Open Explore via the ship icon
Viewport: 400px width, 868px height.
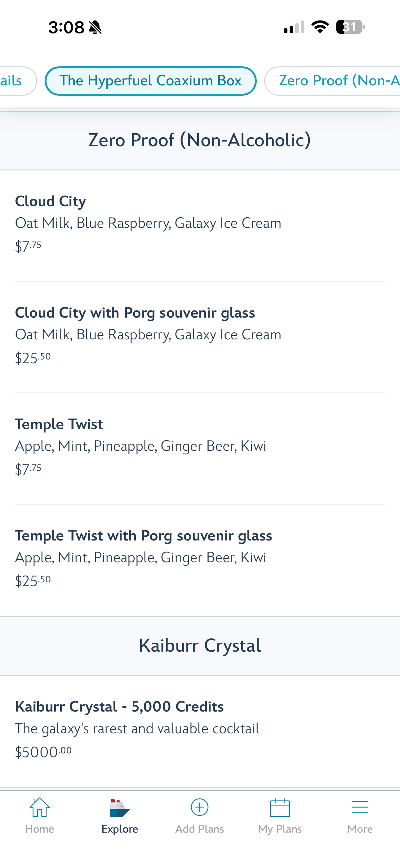click(119, 807)
